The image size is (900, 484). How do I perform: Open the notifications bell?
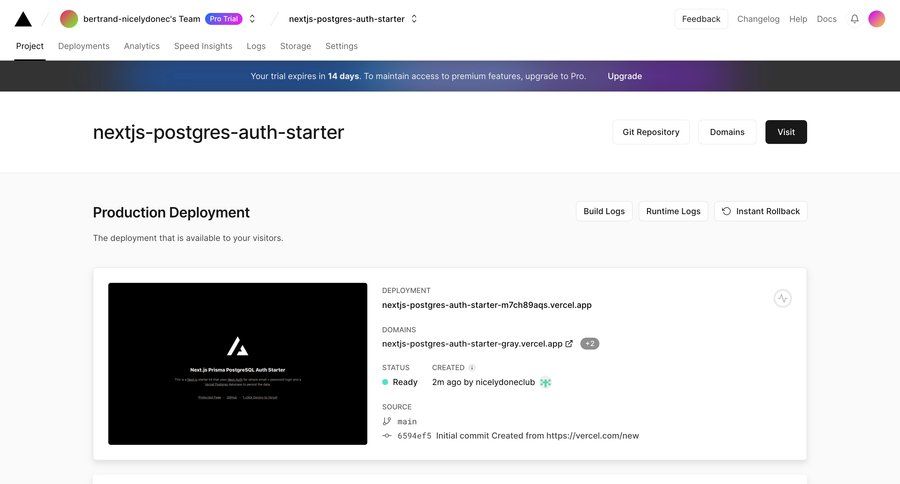point(855,19)
